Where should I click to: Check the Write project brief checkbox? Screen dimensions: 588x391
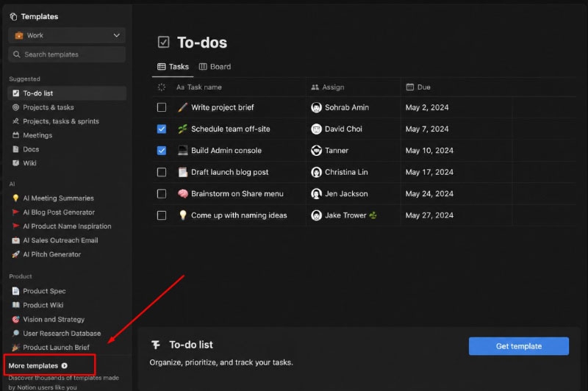(x=162, y=107)
